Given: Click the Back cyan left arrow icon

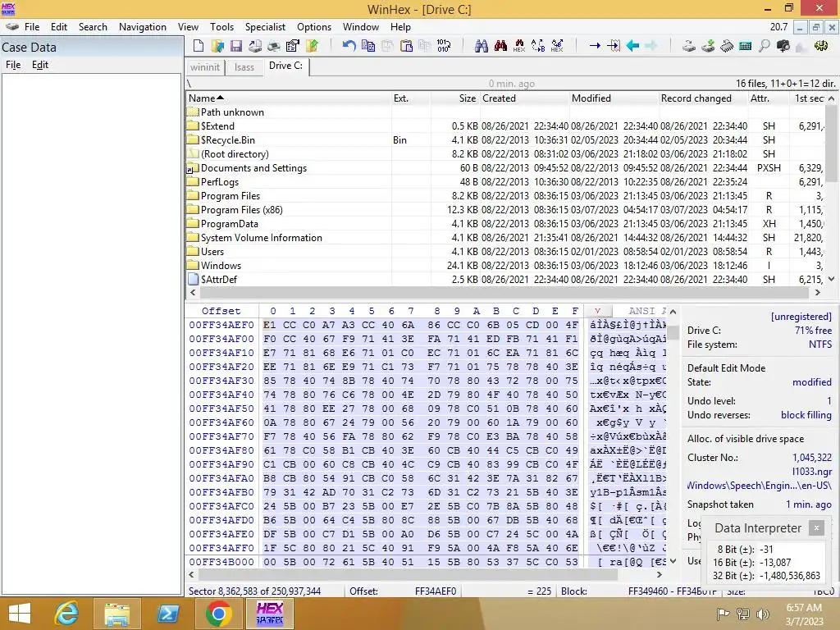Looking at the screenshot, I should click(x=632, y=46).
